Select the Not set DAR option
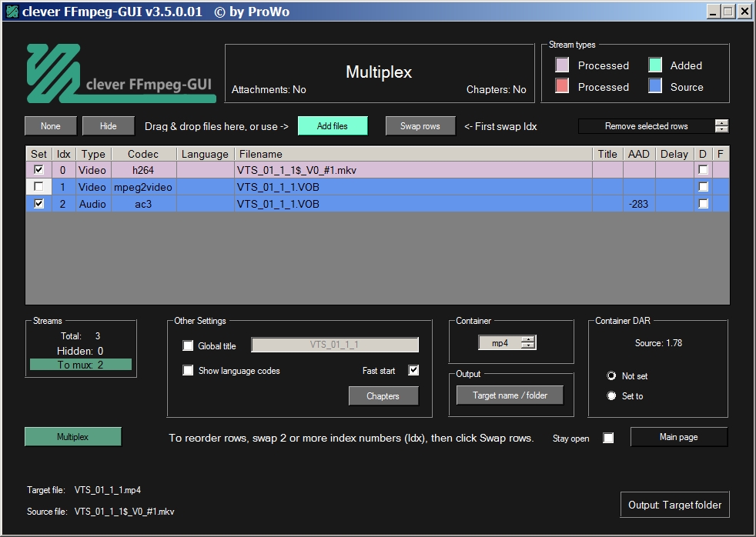The height and width of the screenshot is (537, 756). click(x=611, y=375)
